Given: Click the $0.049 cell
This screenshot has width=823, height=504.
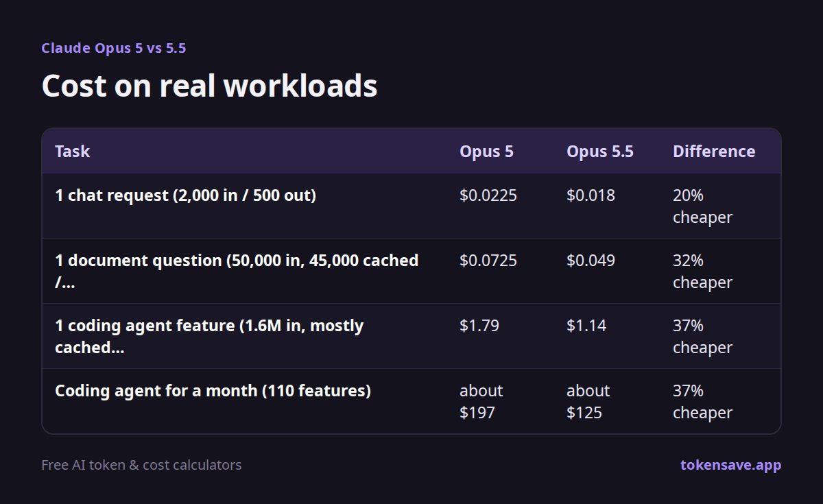Looking at the screenshot, I should pos(591,261).
